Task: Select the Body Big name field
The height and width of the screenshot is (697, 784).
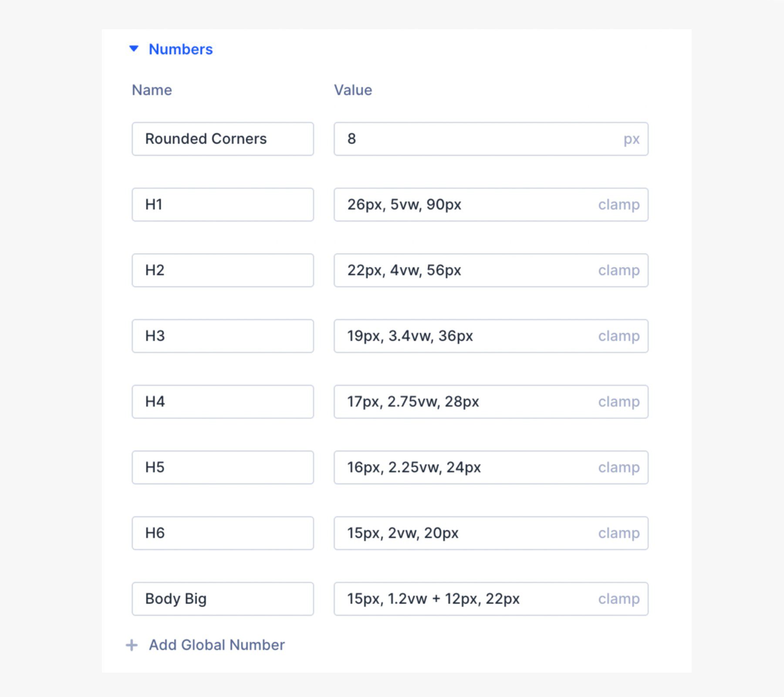Action: pos(223,599)
